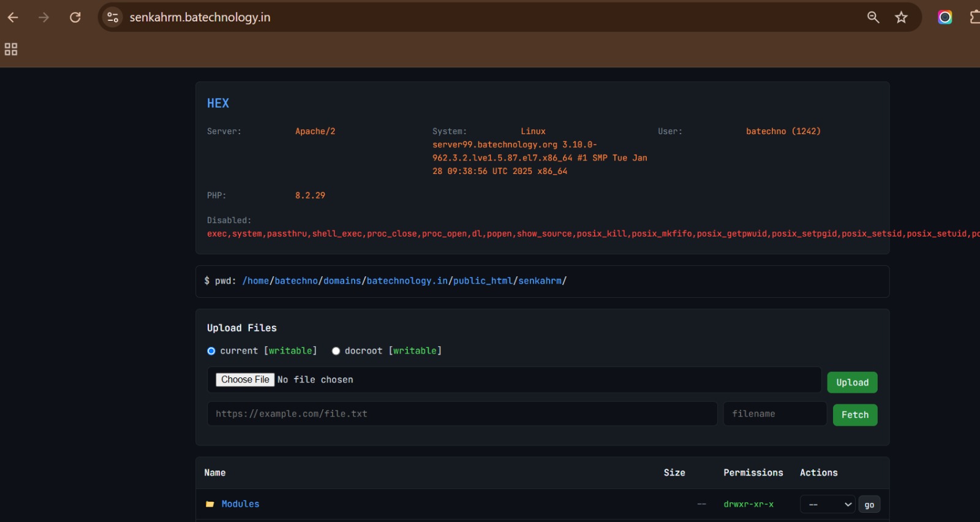980x522 pixels.
Task: Click the browser back arrow
Action: (13, 17)
